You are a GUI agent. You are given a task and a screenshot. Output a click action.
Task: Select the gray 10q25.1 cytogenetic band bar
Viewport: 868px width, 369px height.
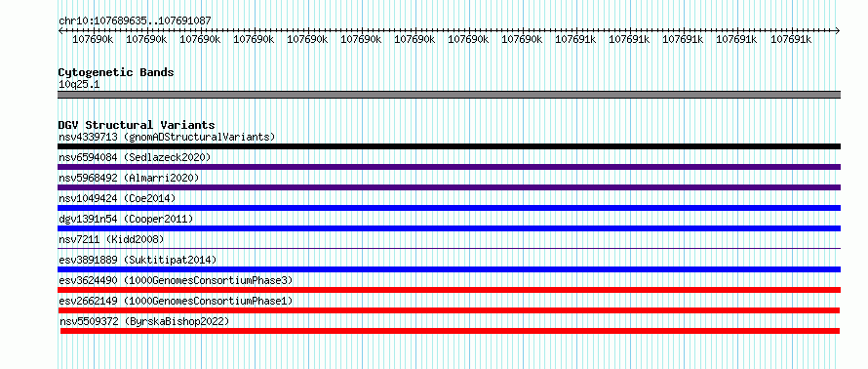tap(449, 95)
